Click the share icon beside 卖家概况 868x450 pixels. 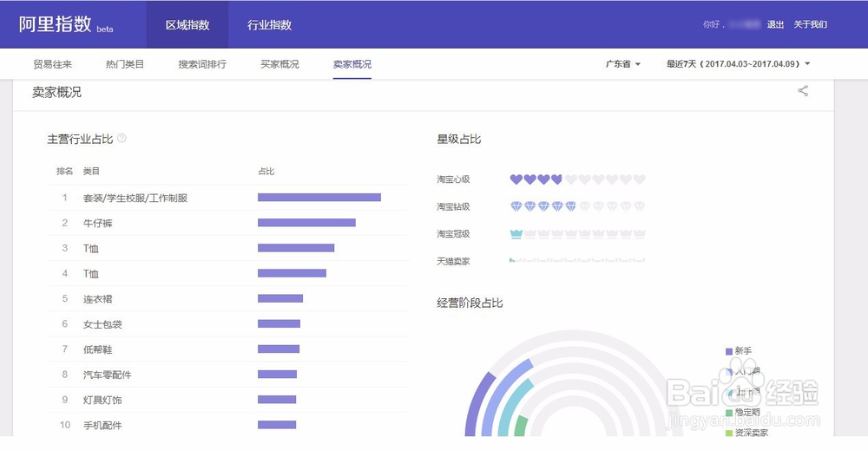pyautogui.click(x=803, y=91)
